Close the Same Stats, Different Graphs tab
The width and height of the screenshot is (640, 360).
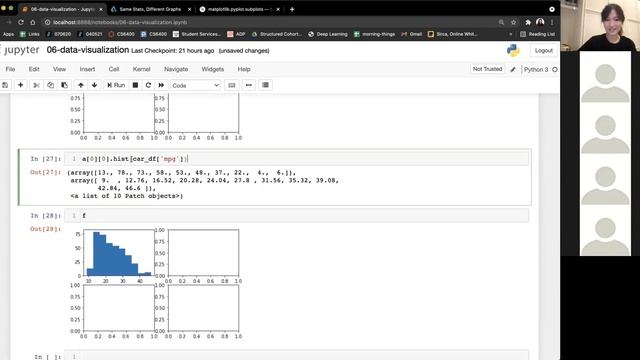tap(189, 9)
